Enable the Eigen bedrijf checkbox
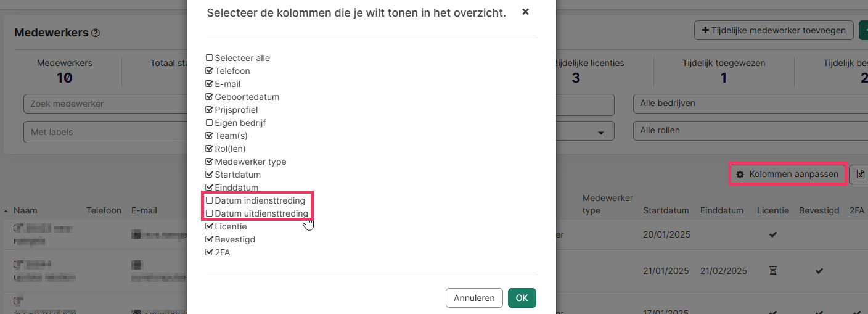 (x=210, y=123)
